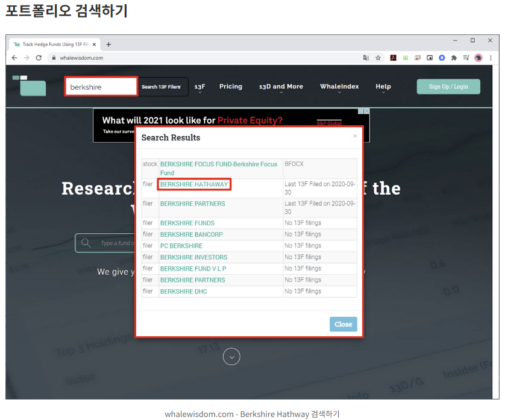Screen dimensions: 508x420
Task: Expand the Help menu
Action: tap(383, 87)
